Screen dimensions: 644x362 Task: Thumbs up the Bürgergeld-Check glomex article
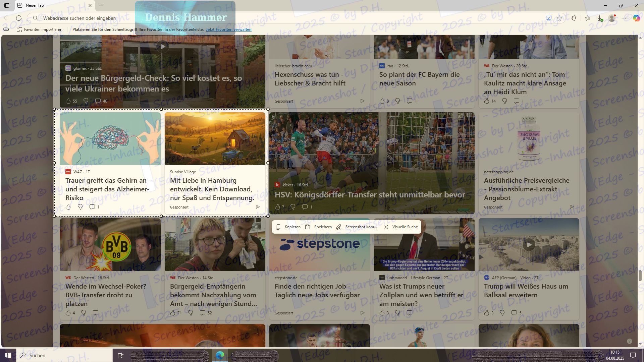[68, 101]
